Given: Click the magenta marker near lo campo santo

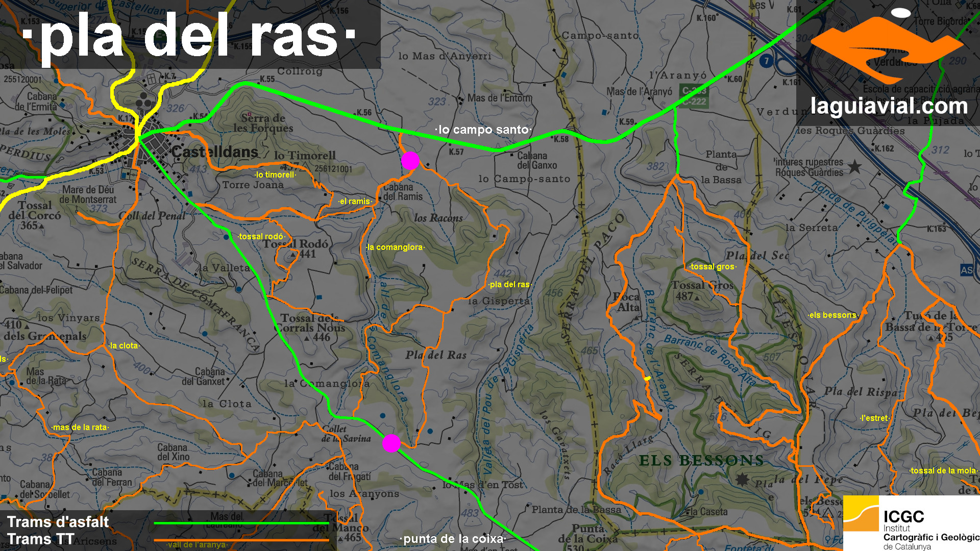Looking at the screenshot, I should click(x=410, y=161).
